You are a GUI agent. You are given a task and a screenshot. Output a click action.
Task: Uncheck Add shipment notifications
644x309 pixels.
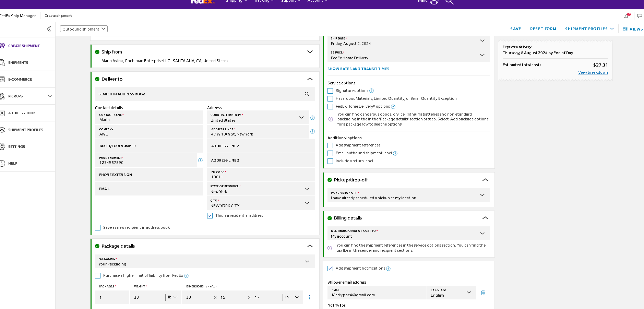pos(330,269)
